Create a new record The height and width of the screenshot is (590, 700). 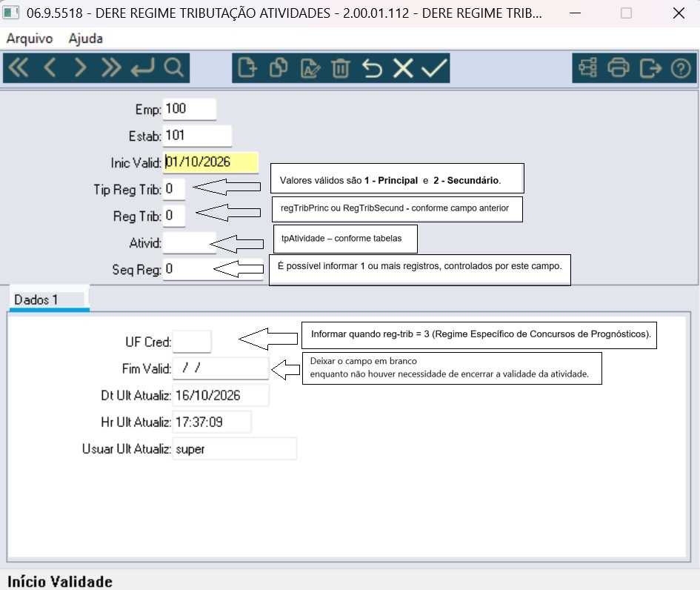tap(247, 68)
